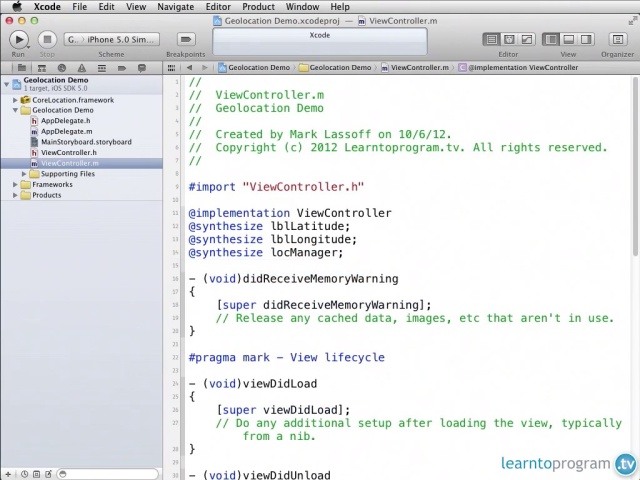Screen dimensions: 640x480
Task: Show the Log navigator
Action: coord(142,68)
